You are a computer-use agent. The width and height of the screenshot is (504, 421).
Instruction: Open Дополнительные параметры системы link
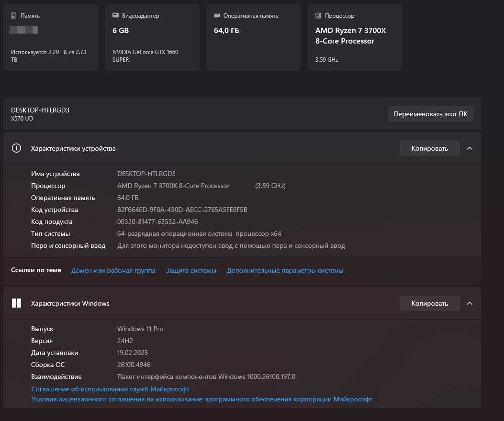[x=285, y=271]
